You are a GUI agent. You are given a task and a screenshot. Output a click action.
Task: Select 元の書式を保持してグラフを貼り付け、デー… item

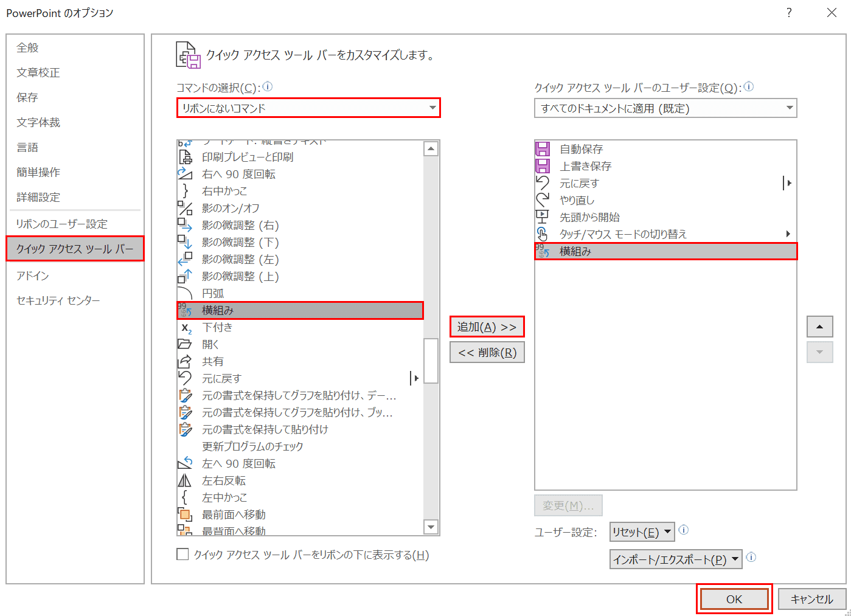coord(300,395)
